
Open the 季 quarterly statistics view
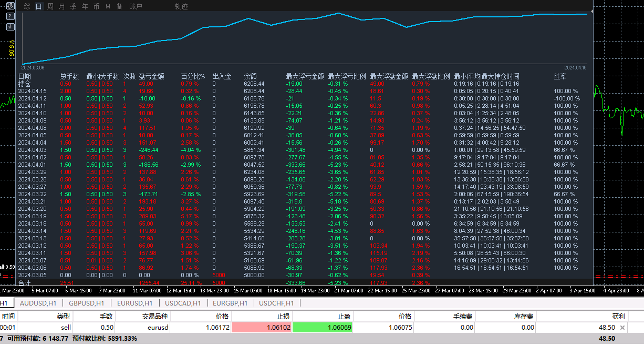point(73,6)
